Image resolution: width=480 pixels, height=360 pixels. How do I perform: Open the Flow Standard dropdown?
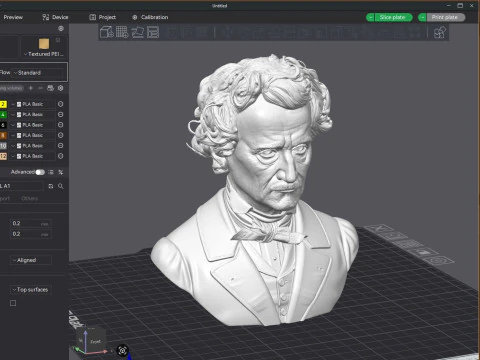pos(38,73)
